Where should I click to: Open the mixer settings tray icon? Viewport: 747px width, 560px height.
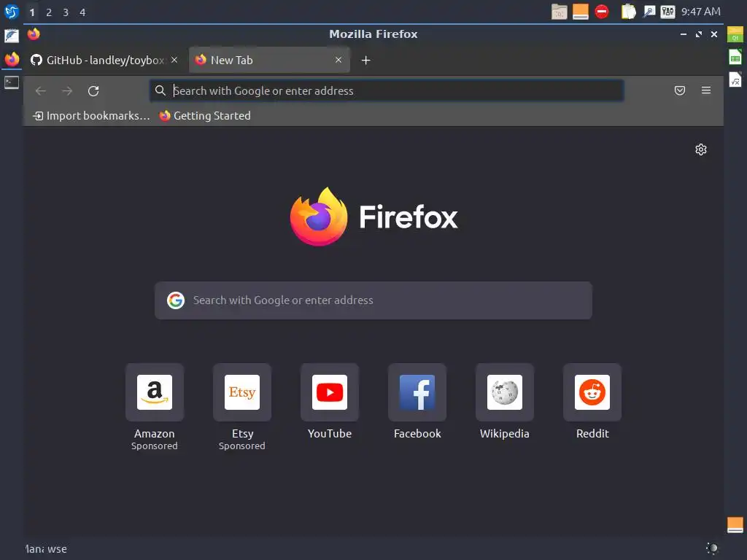pos(667,12)
